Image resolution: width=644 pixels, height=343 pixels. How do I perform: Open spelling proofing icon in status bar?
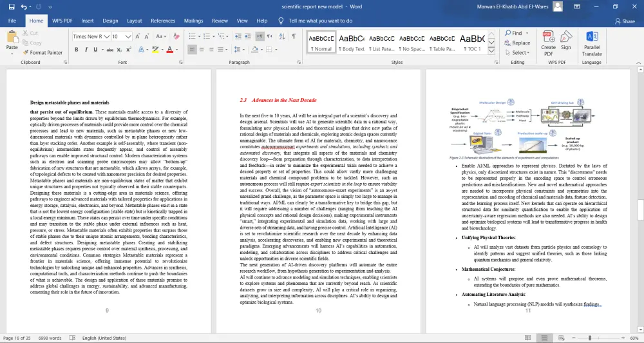click(x=72, y=338)
